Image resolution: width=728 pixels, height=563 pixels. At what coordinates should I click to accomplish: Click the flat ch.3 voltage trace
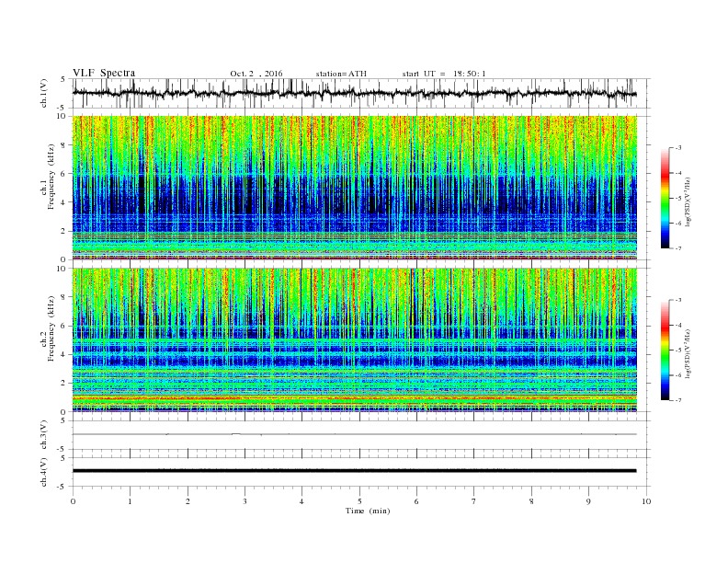(354, 434)
